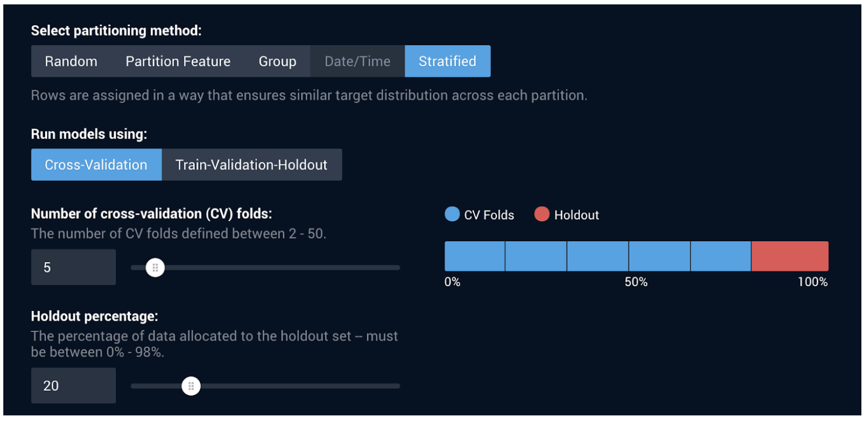Click the last blue fold before Holdout
The height and width of the screenshot is (422, 868).
click(x=721, y=256)
